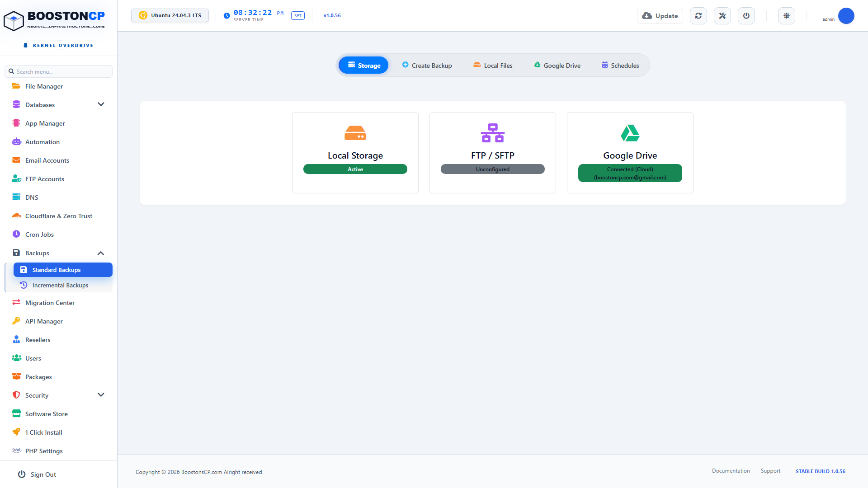The image size is (868, 488).
Task: Click the FTP / SFTP network icon
Action: [x=493, y=133]
